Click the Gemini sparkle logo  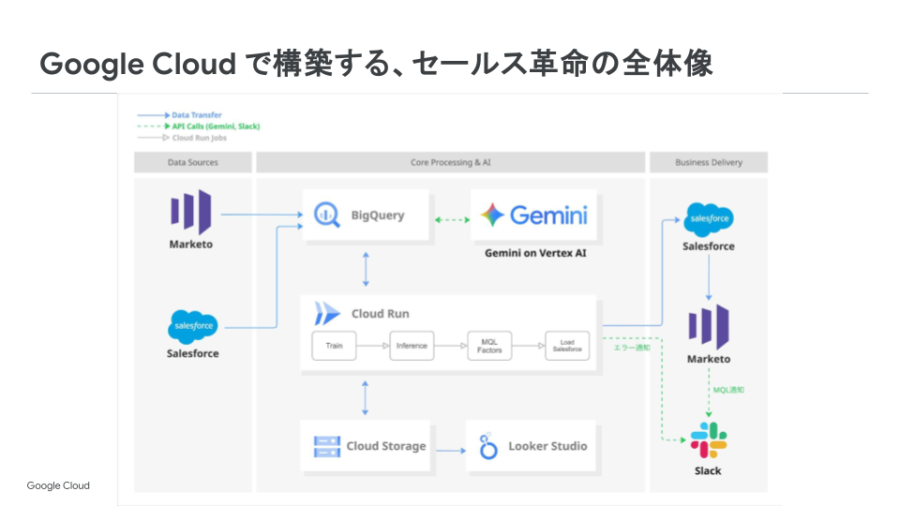click(493, 215)
